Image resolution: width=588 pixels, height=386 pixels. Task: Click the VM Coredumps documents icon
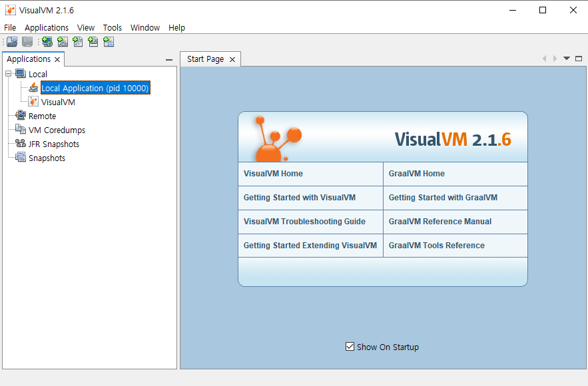coord(21,130)
